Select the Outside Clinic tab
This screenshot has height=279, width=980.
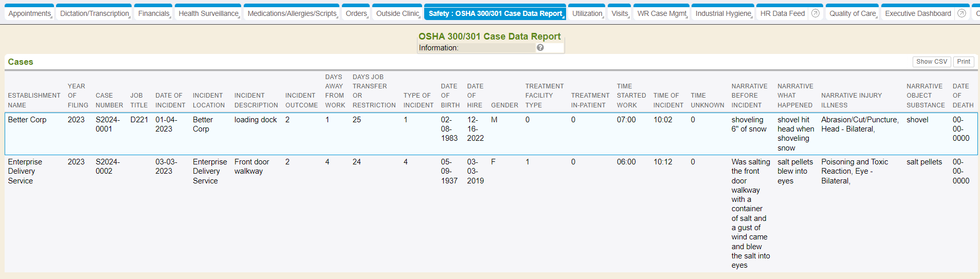click(397, 13)
